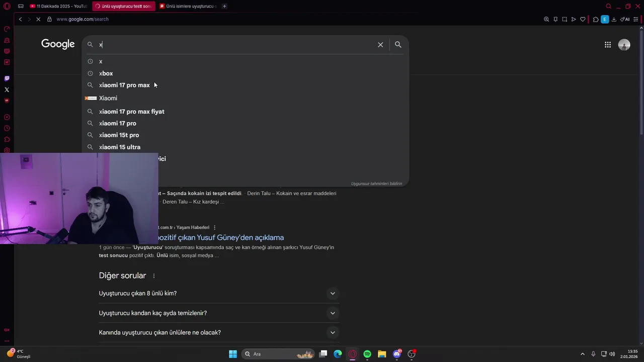This screenshot has height=362, width=644.
Task: Pick the "xiaomi 17 pro max" suggestion
Action: click(245, 85)
